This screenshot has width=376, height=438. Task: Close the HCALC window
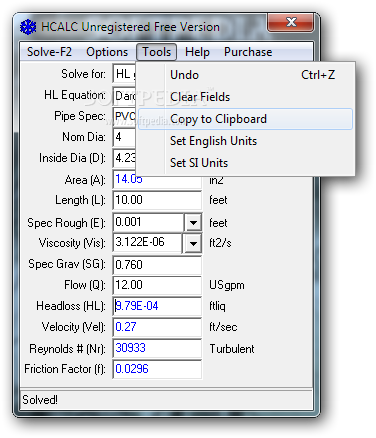click(x=291, y=23)
